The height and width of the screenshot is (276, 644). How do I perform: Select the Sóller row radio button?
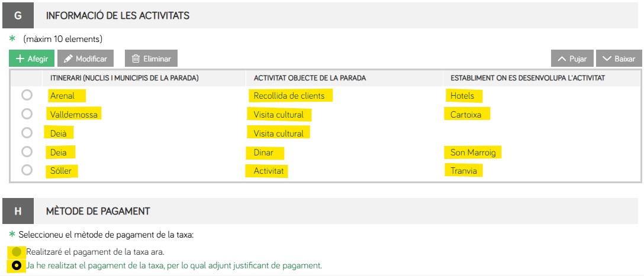[27, 170]
